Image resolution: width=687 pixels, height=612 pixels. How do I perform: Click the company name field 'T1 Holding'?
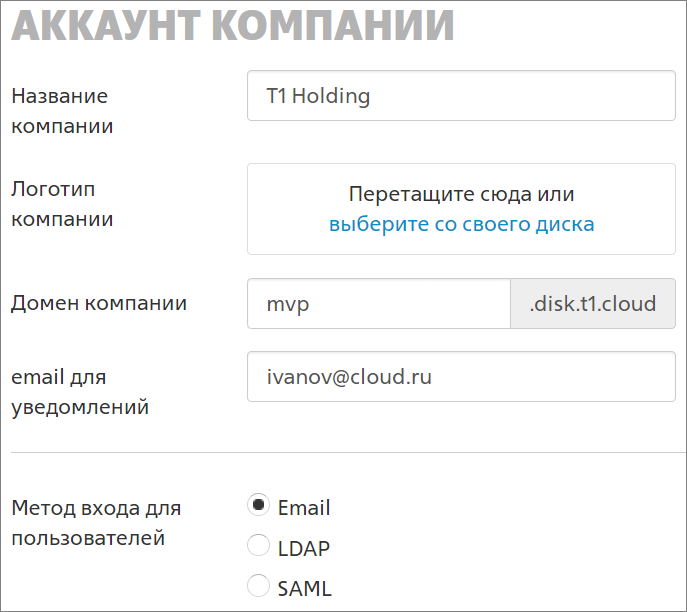461,96
